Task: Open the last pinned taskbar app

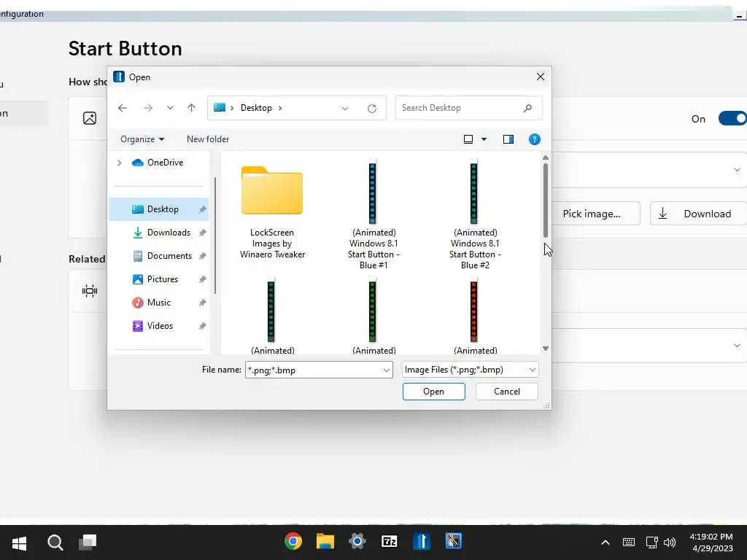Action: coord(454,542)
